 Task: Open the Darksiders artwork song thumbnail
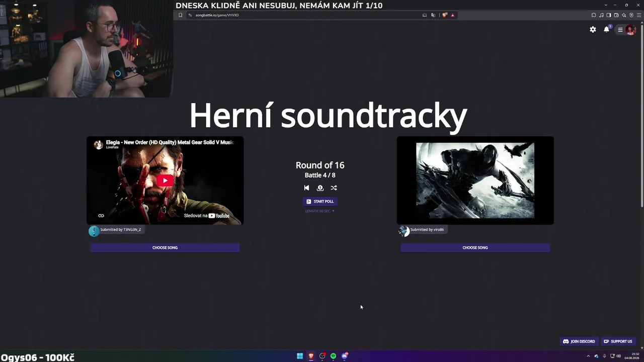[x=475, y=180]
